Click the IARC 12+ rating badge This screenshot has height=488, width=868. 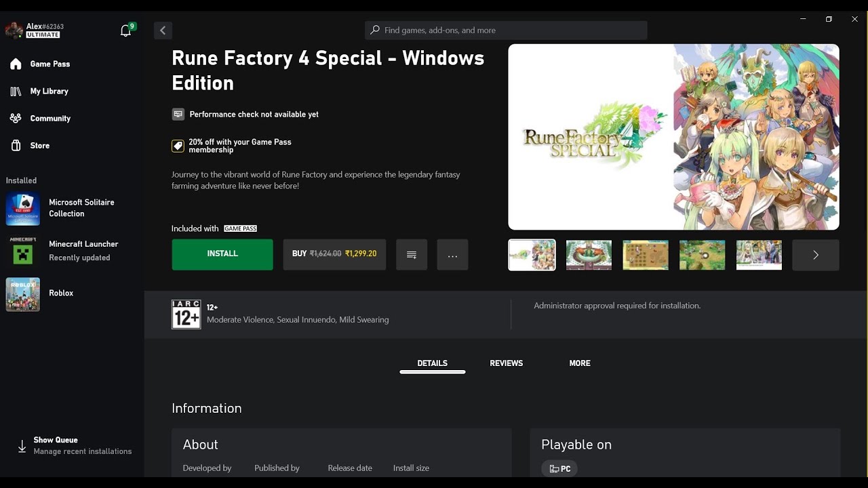point(186,314)
